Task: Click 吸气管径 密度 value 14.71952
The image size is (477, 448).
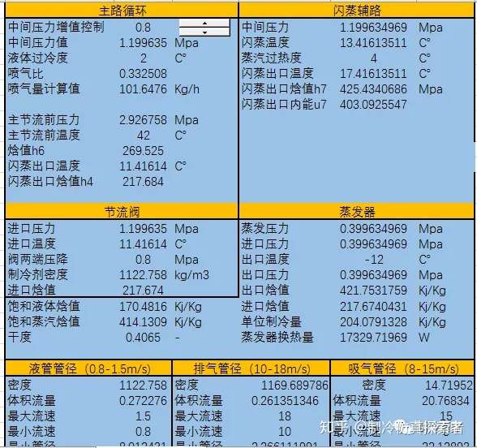Action: tap(449, 386)
